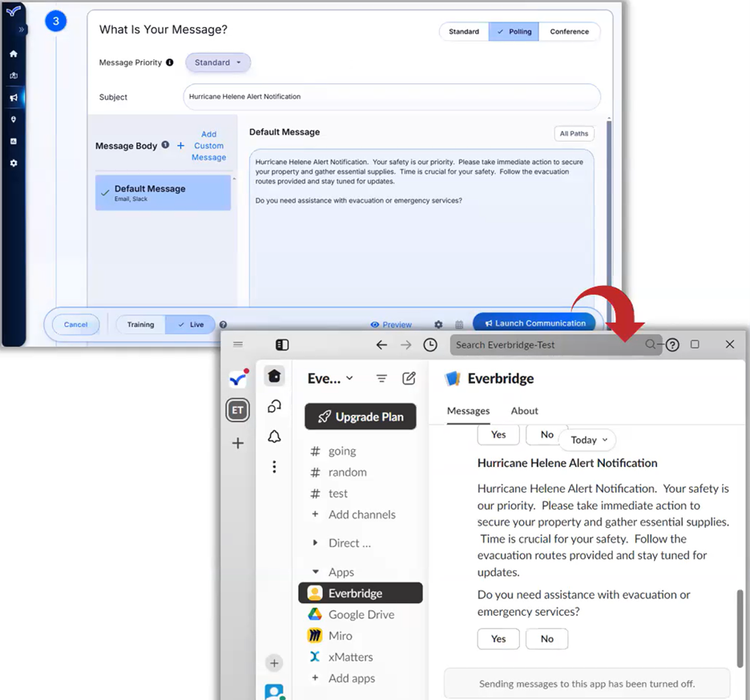
Task: Open Slack More three-dots icon
Action: (x=274, y=467)
